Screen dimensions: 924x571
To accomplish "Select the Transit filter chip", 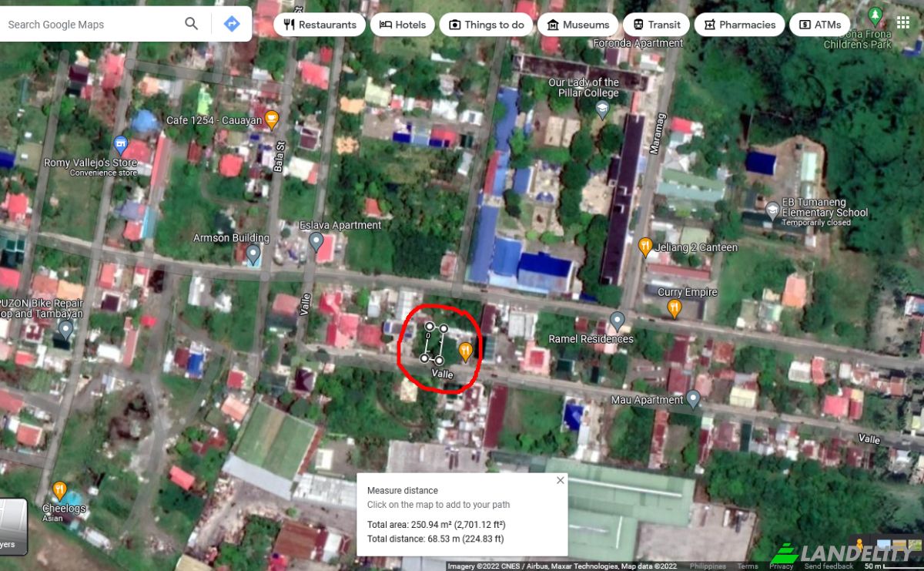I will tap(657, 25).
